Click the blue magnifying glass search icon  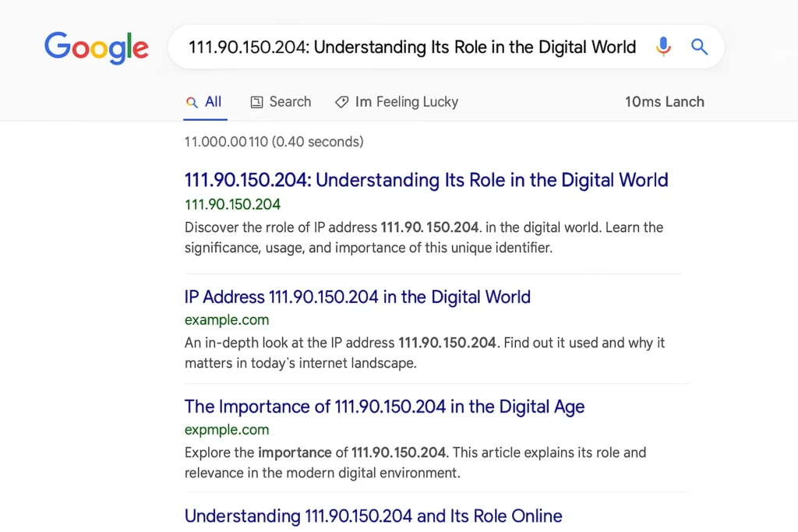point(699,48)
